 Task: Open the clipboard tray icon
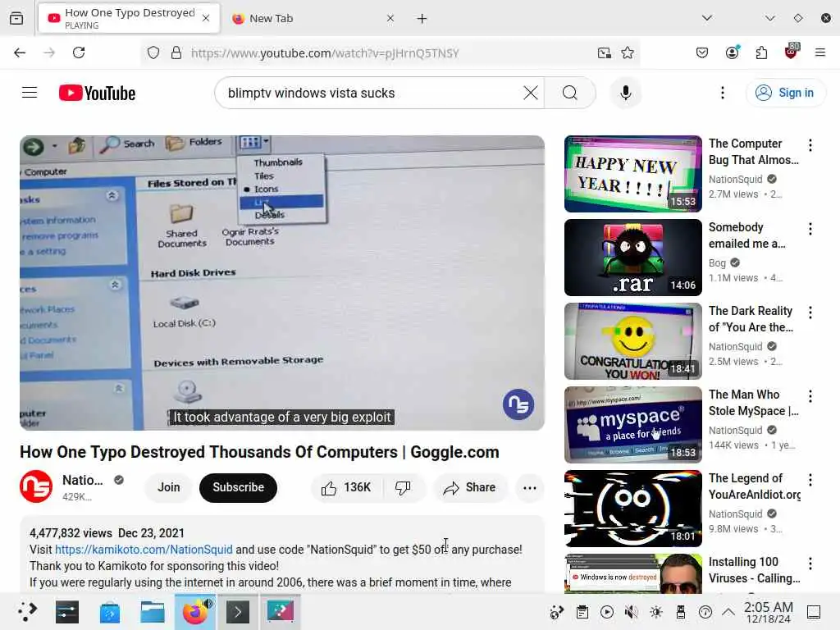582,612
